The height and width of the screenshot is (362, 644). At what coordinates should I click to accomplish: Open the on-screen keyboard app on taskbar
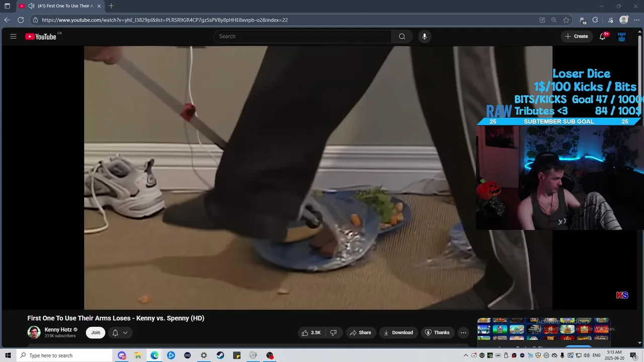(188, 355)
